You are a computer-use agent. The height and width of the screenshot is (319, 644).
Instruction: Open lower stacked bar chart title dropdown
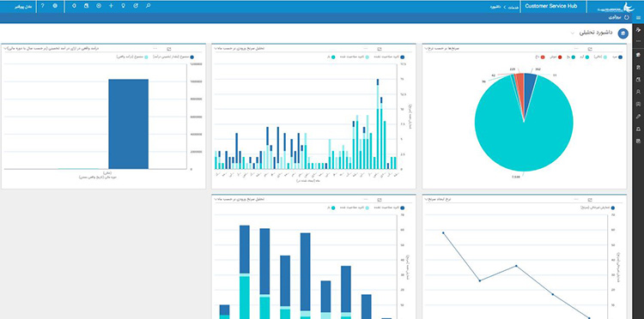(216, 199)
